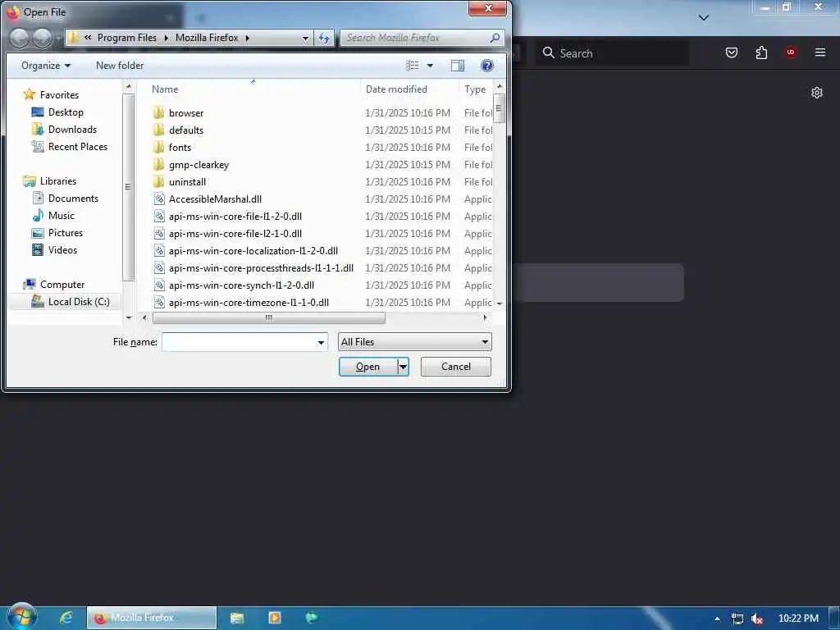Expand the Program Files breadcrumb arrow
This screenshot has width=840, height=630.
(x=166, y=38)
